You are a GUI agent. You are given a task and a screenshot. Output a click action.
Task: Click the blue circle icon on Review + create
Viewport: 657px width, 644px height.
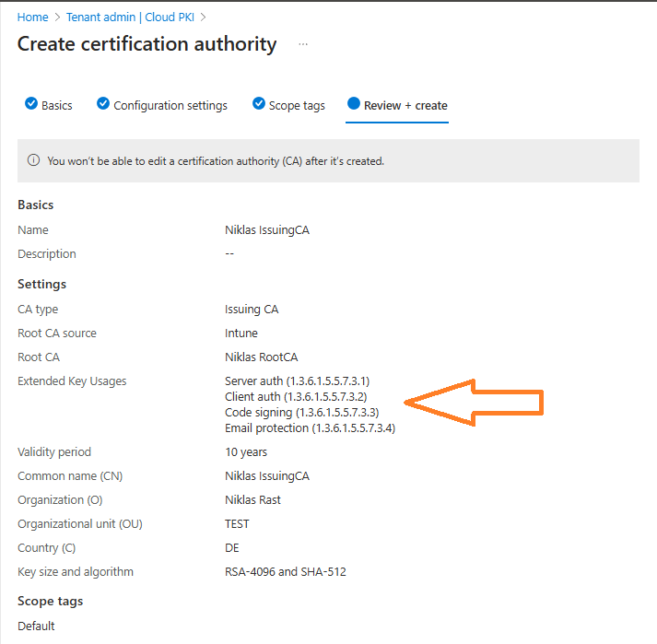click(x=354, y=104)
